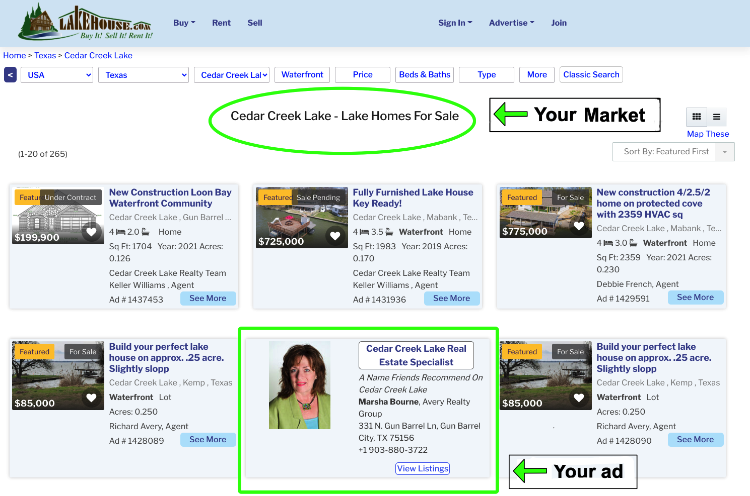Favorite the $725,000 listing heart
Image resolution: width=750 pixels, height=496 pixels.
(x=335, y=235)
